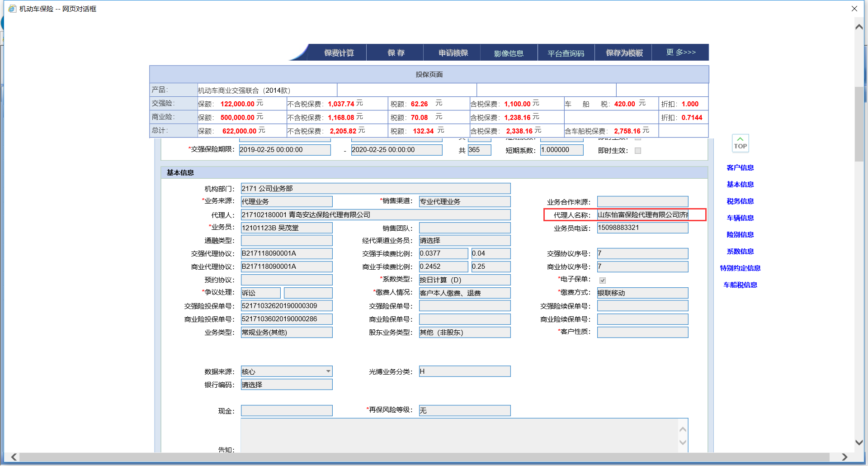Jump to the 税务信息 section
Image resolution: width=868 pixels, height=466 pixels.
tap(740, 201)
